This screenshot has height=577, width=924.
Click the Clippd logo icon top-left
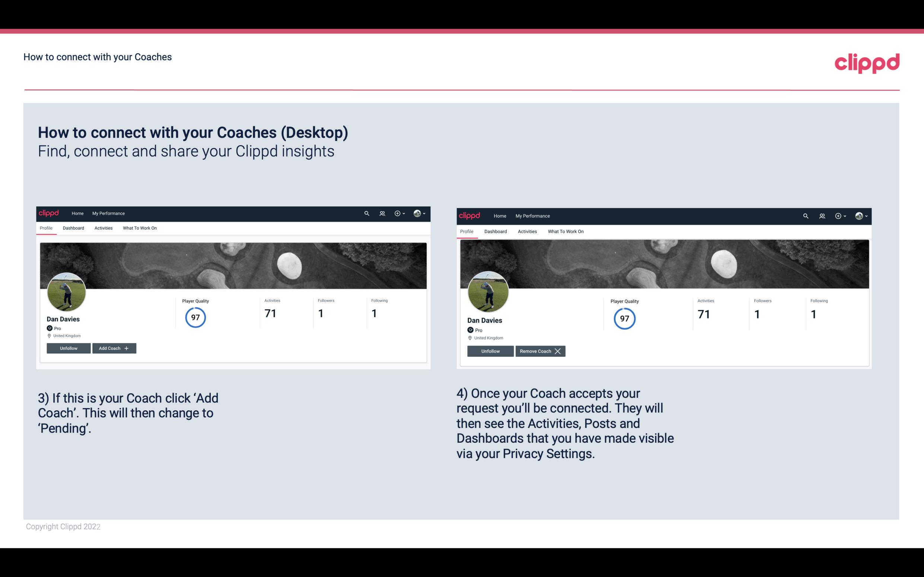click(x=49, y=213)
